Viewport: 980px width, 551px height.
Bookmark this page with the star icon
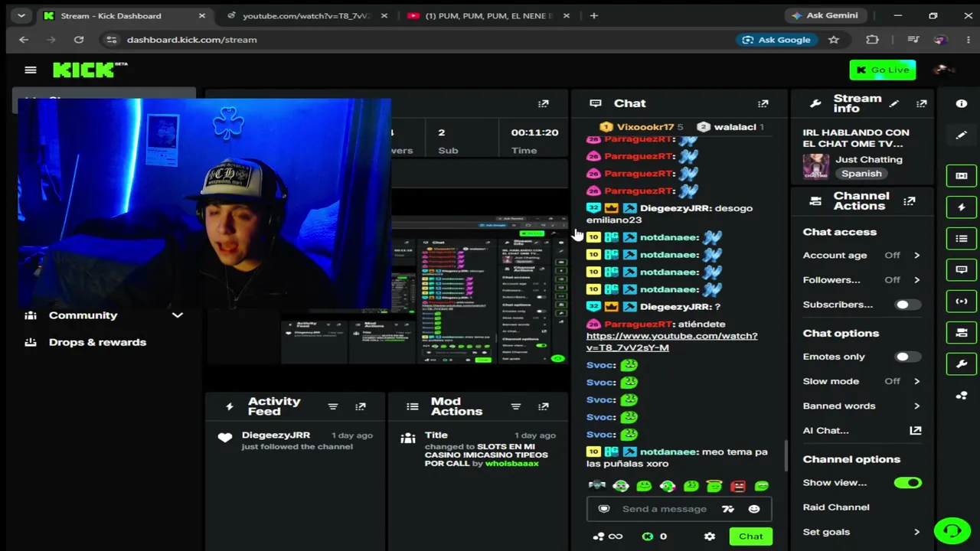(834, 40)
